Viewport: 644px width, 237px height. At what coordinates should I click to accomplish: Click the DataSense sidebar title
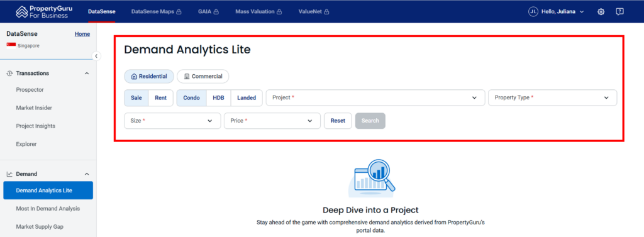[x=22, y=34]
